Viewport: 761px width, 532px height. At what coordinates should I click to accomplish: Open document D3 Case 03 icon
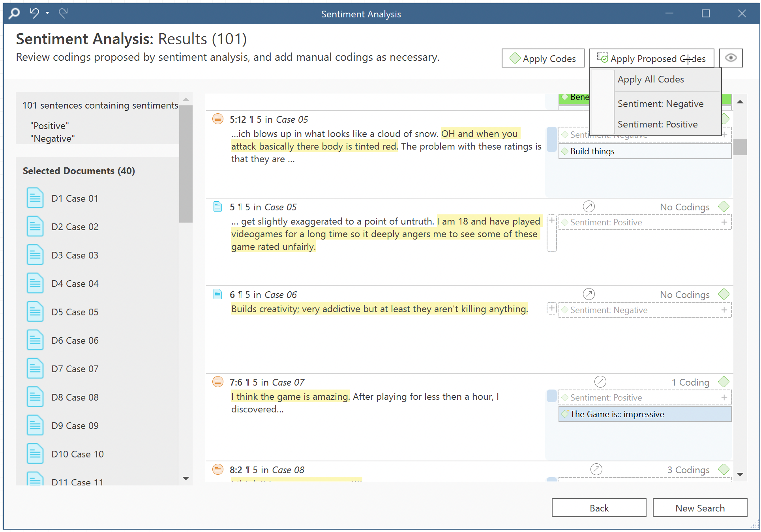point(35,255)
